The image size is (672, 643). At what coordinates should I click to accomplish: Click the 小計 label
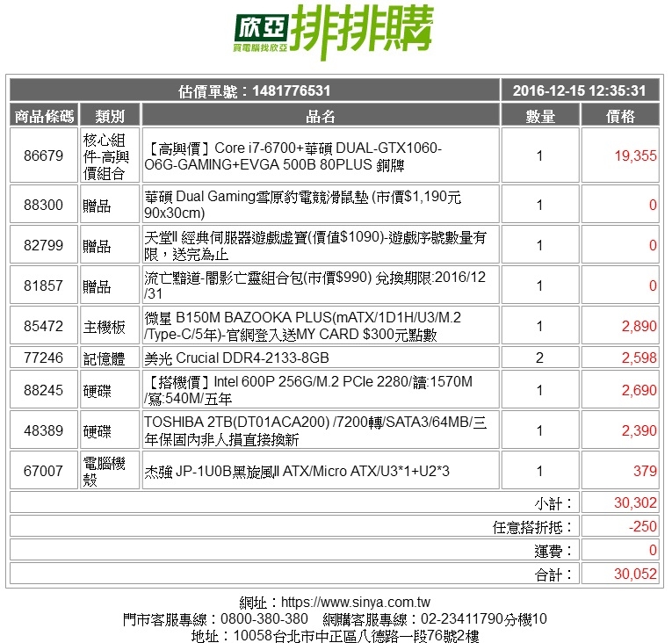[553, 502]
